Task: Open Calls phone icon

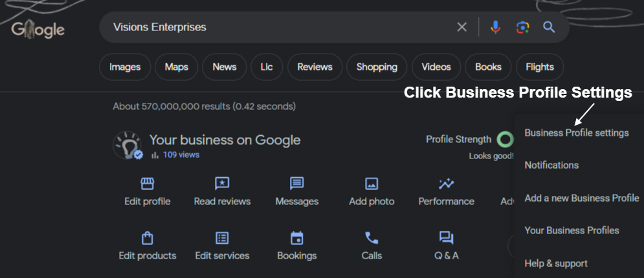Action: pyautogui.click(x=372, y=238)
